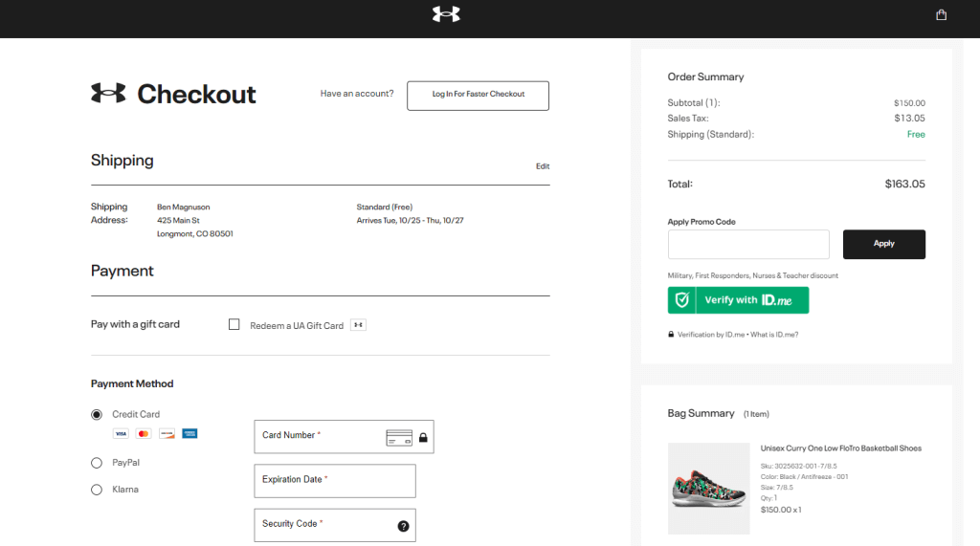The height and width of the screenshot is (546, 980).
Task: Click the Visa card icon
Action: [121, 433]
